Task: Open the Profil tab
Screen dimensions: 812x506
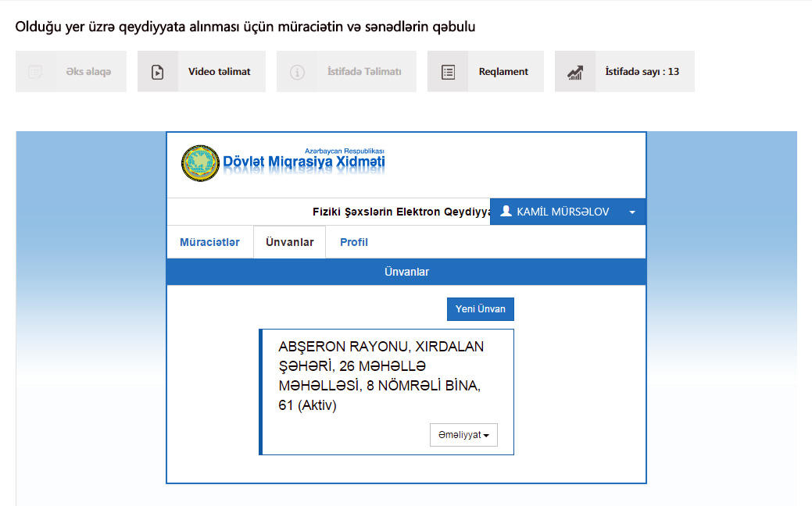Action: 353,242
